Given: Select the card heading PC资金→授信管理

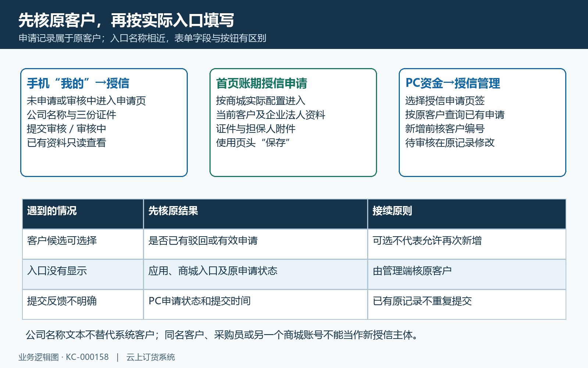Looking at the screenshot, I should [453, 84].
